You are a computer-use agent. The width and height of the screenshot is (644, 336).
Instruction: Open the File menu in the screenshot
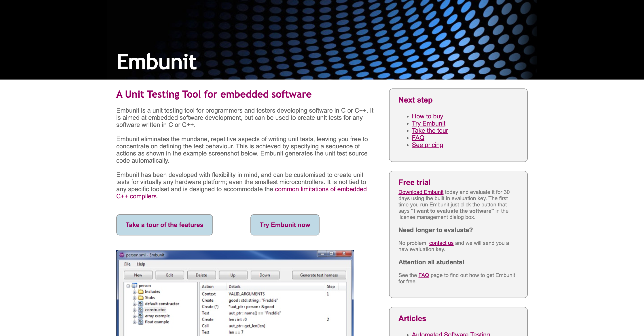point(127,264)
